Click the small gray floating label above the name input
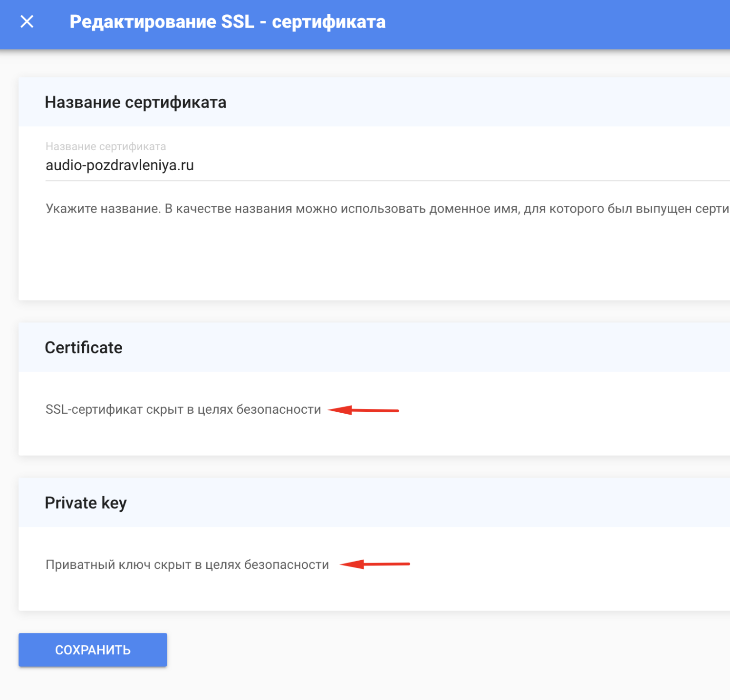 (x=106, y=146)
